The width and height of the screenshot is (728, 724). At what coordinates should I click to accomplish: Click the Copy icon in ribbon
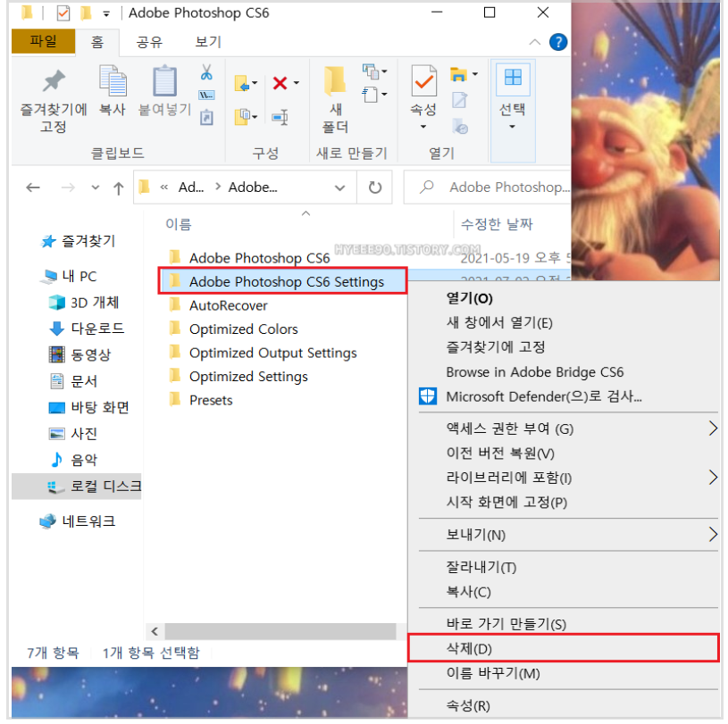tap(113, 80)
